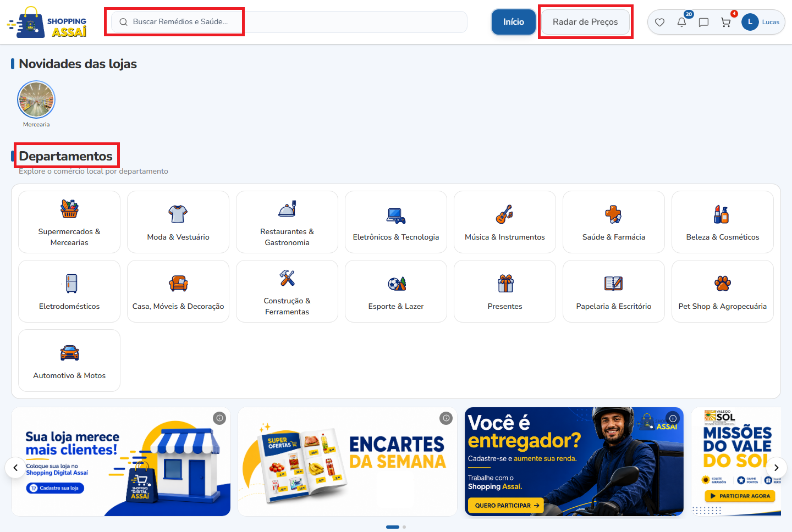Click the Saúde & Farmácia cross icon

614,214
